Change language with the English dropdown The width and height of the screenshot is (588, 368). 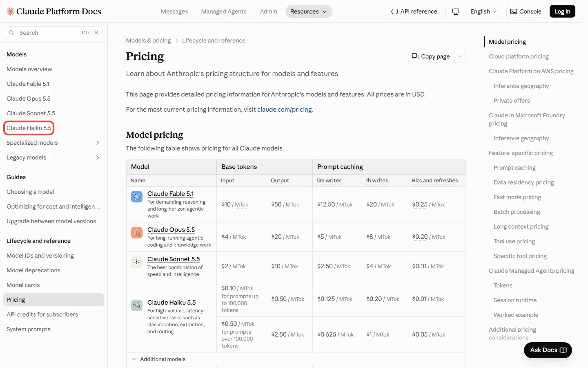click(x=483, y=11)
